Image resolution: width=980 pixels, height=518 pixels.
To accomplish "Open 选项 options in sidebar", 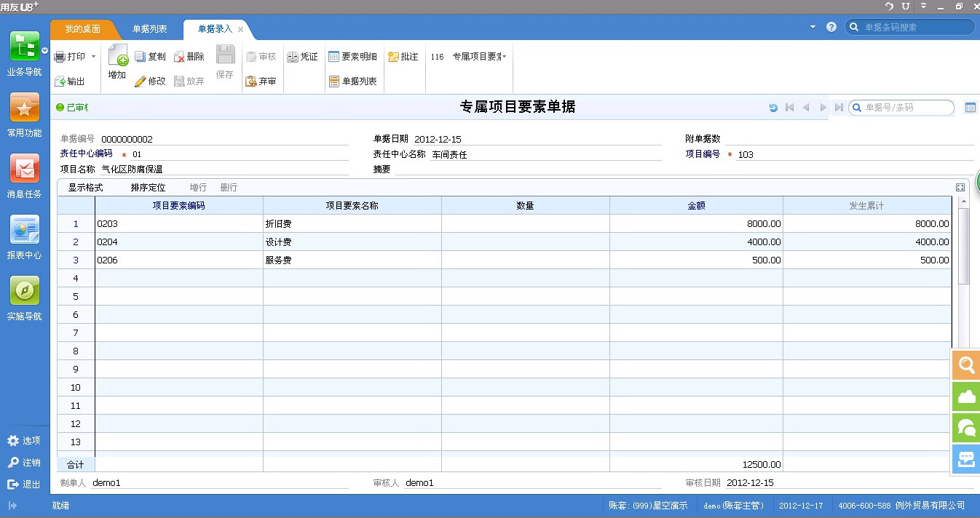I will point(24,441).
